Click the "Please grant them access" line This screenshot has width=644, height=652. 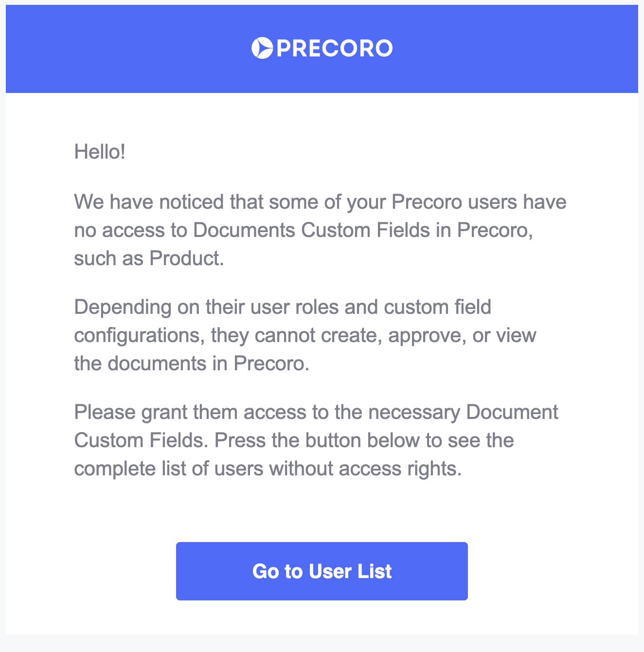316,412
